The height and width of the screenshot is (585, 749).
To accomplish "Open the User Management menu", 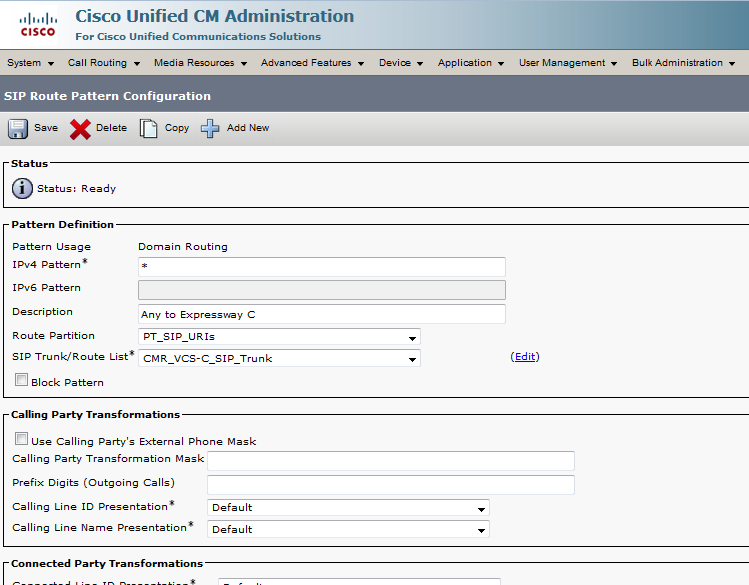I will (x=568, y=63).
